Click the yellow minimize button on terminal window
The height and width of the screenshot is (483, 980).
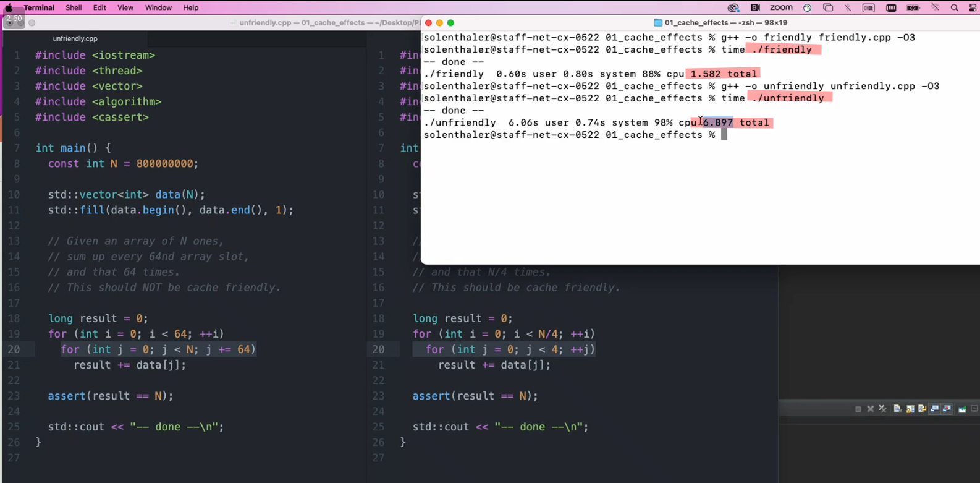click(439, 23)
